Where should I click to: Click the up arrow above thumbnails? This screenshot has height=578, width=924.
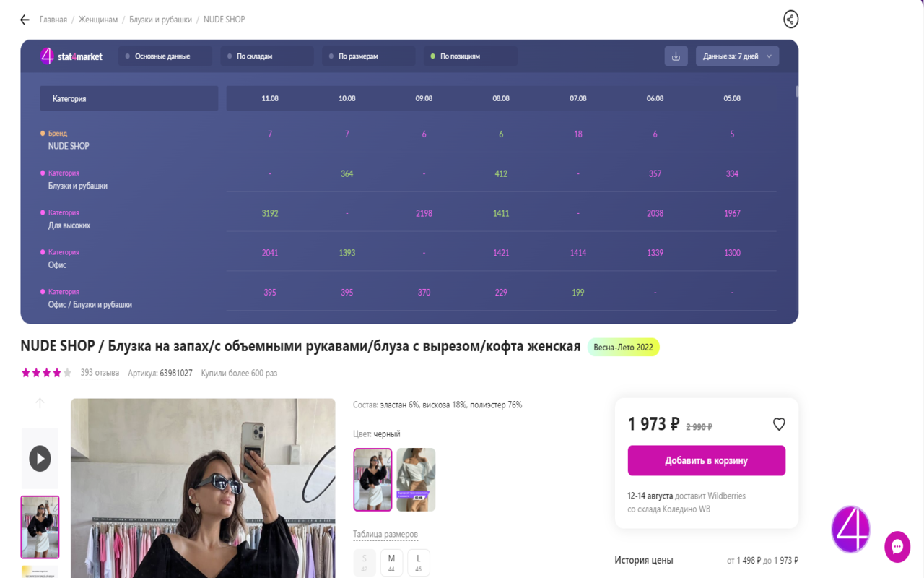pos(40,403)
